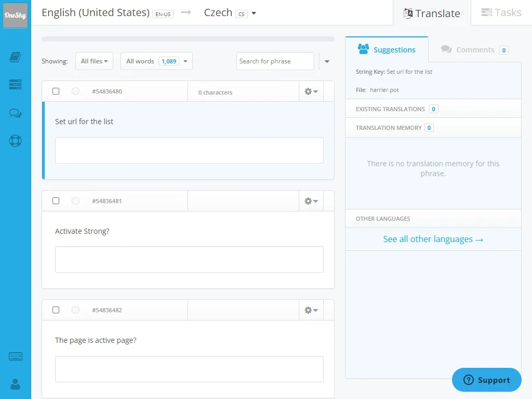Expand EXISTING TRANSLATIONS section
532x399 pixels.
tap(433, 109)
